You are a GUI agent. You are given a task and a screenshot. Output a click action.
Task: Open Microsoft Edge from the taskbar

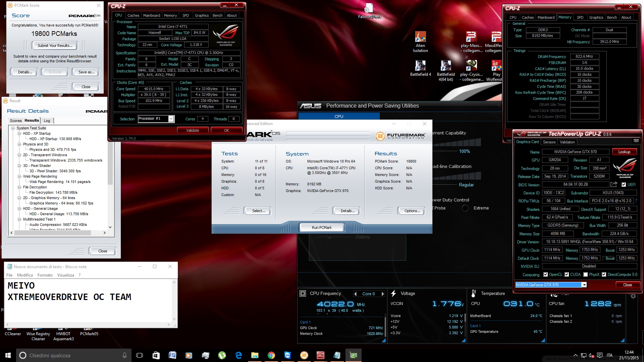pos(238,355)
